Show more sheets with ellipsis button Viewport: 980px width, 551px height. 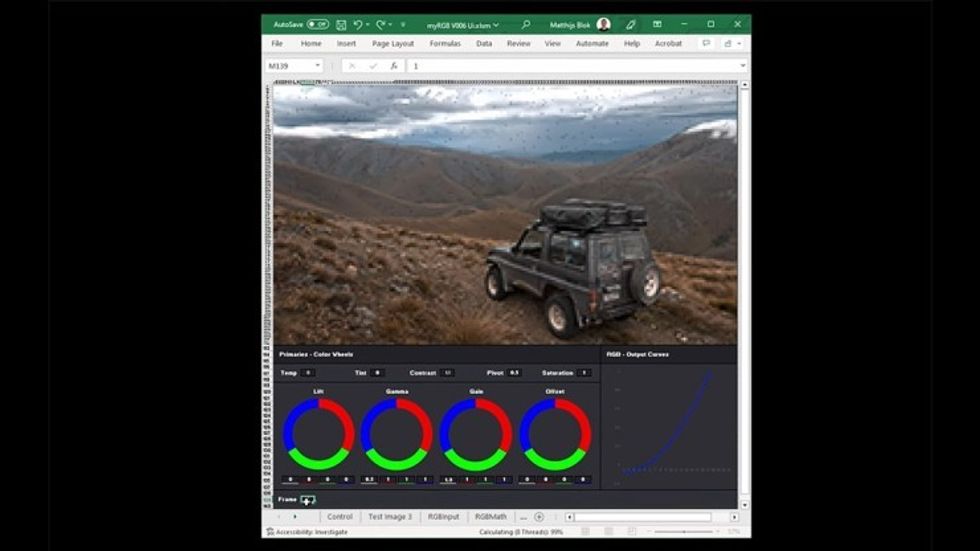pyautogui.click(x=523, y=517)
